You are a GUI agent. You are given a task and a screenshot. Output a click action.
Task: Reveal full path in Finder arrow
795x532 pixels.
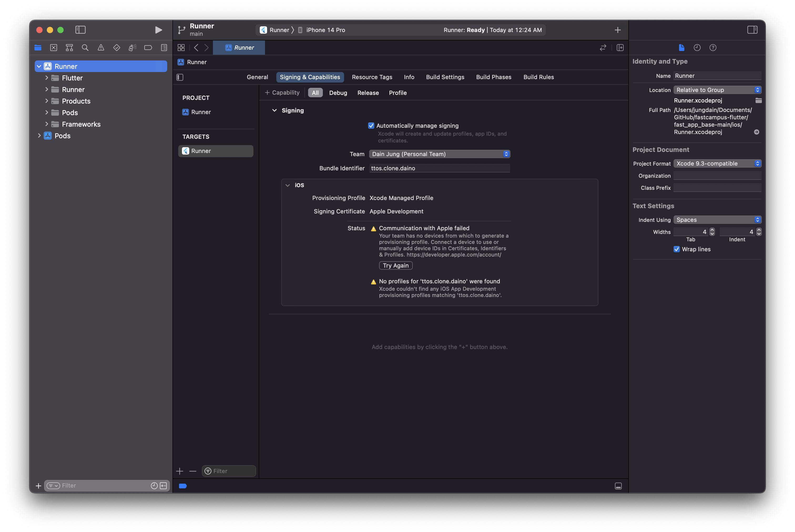pos(756,132)
